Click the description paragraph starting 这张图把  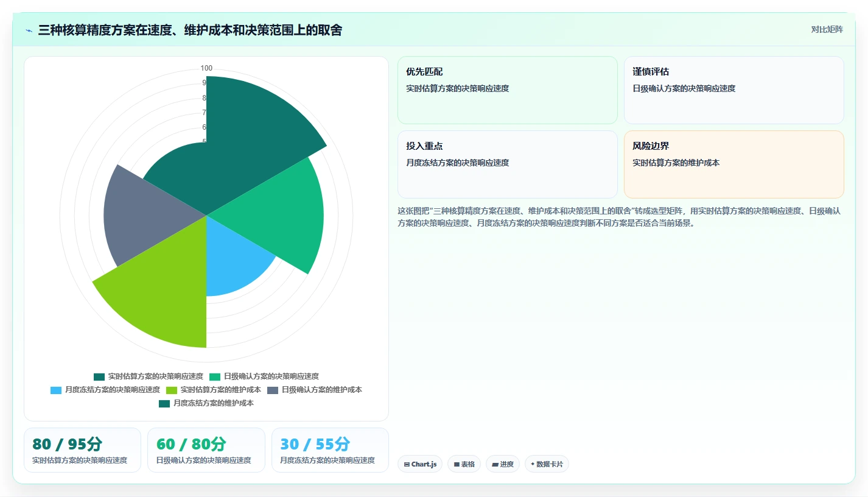click(620, 217)
